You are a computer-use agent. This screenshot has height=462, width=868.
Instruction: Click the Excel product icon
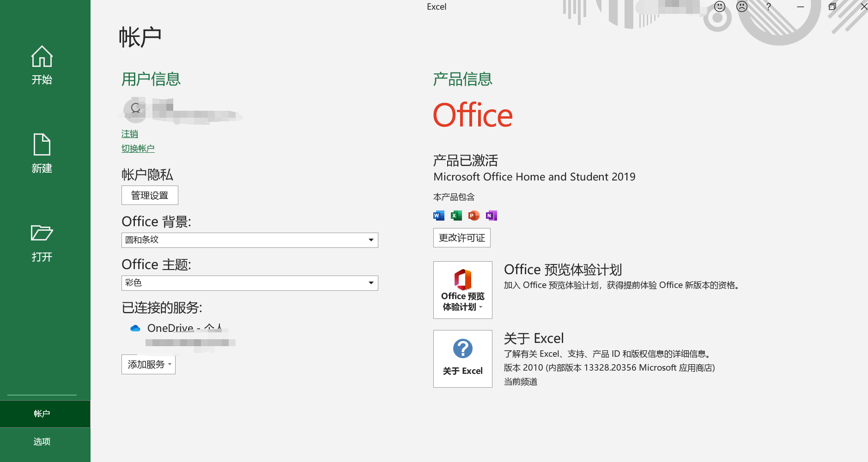click(x=456, y=216)
